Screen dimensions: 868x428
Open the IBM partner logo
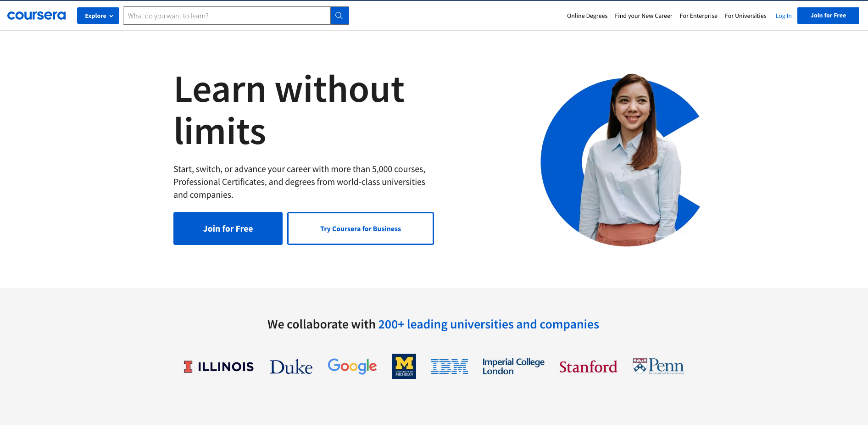(450, 367)
